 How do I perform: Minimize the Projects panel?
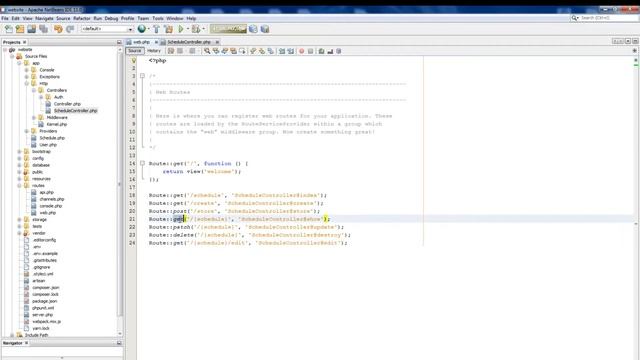(119, 42)
